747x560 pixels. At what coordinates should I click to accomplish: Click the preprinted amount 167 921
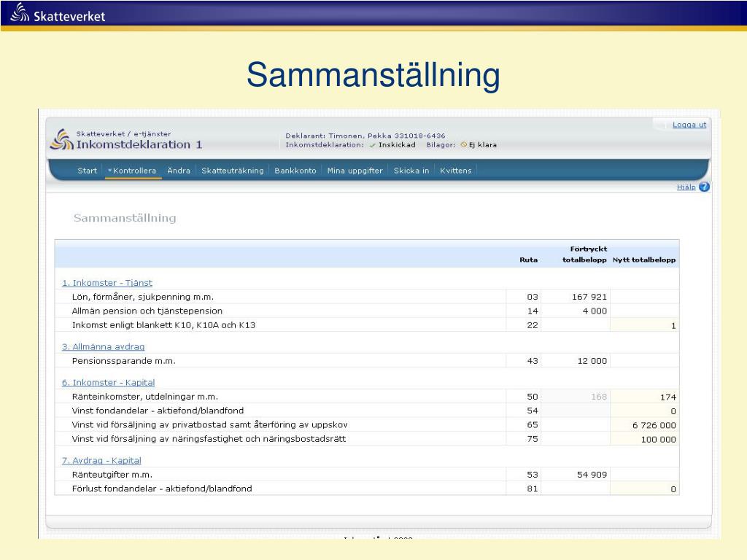coord(589,297)
